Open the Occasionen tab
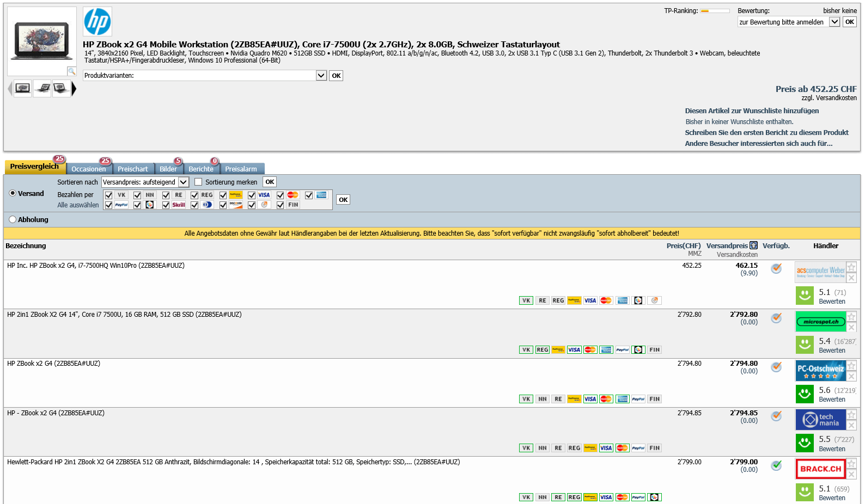The width and height of the screenshot is (865, 504). click(x=89, y=169)
